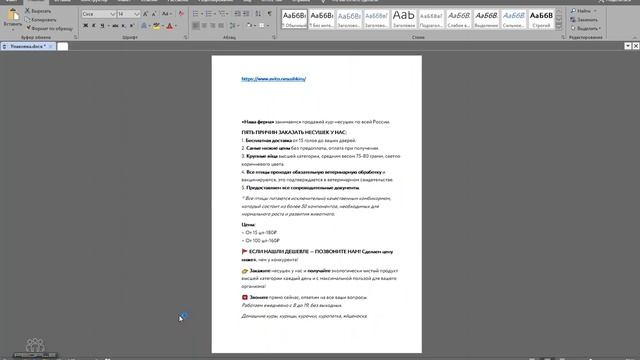This screenshot has width=640, height=360.
Task: Click the От 100 шт-160₽ price line
Action: click(x=260, y=240)
